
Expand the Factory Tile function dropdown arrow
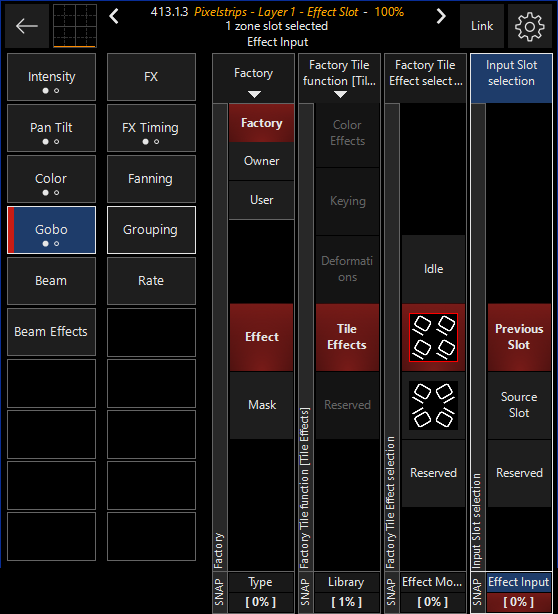click(340, 94)
